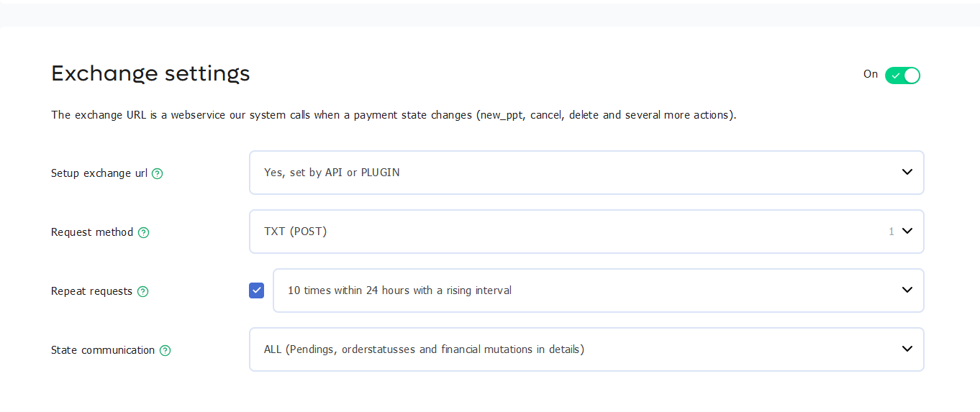Image resolution: width=980 pixels, height=412 pixels.
Task: Click the Setup exchange url label
Action: [x=99, y=173]
